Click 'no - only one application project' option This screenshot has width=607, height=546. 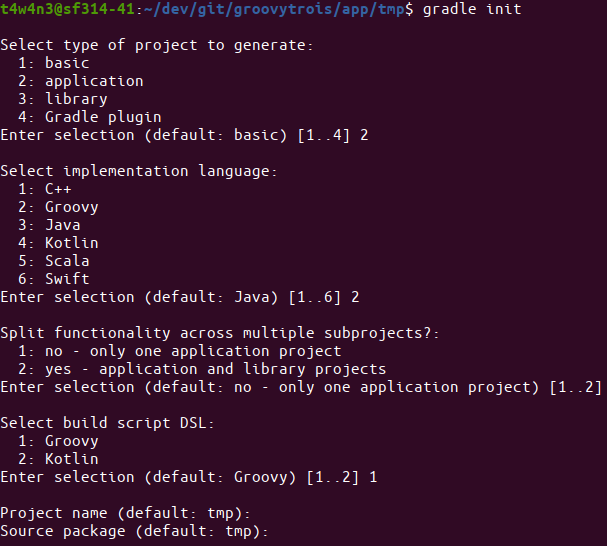coord(180,351)
